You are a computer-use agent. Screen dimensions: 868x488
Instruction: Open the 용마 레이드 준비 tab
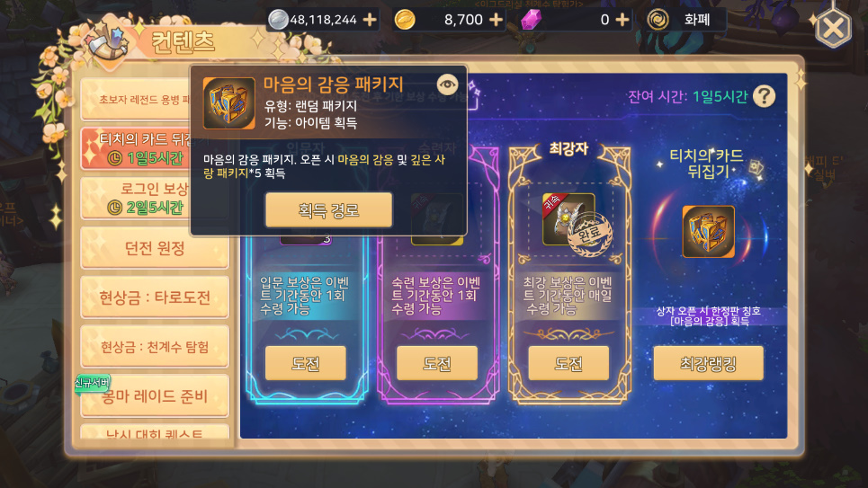[x=155, y=396]
